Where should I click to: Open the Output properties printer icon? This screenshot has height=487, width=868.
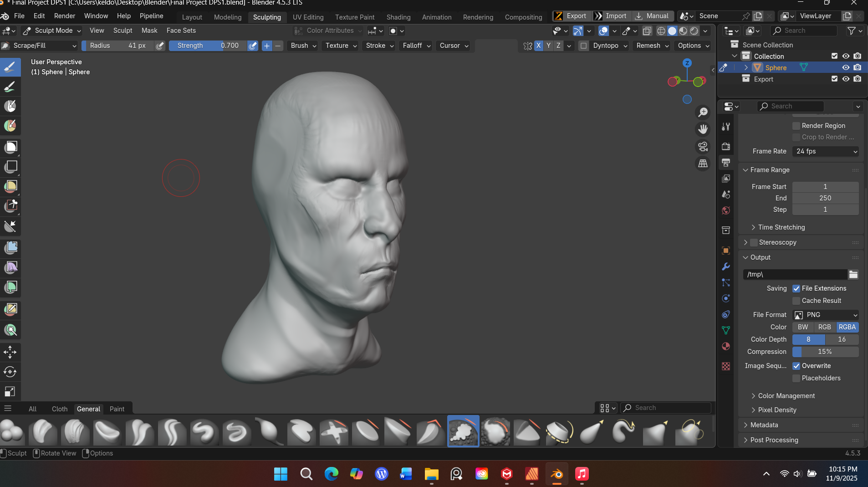click(x=726, y=163)
